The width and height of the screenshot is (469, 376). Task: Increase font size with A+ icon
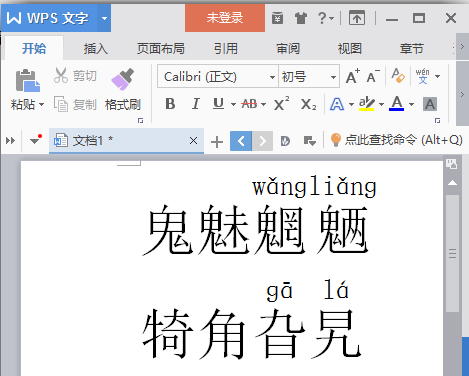(353, 76)
